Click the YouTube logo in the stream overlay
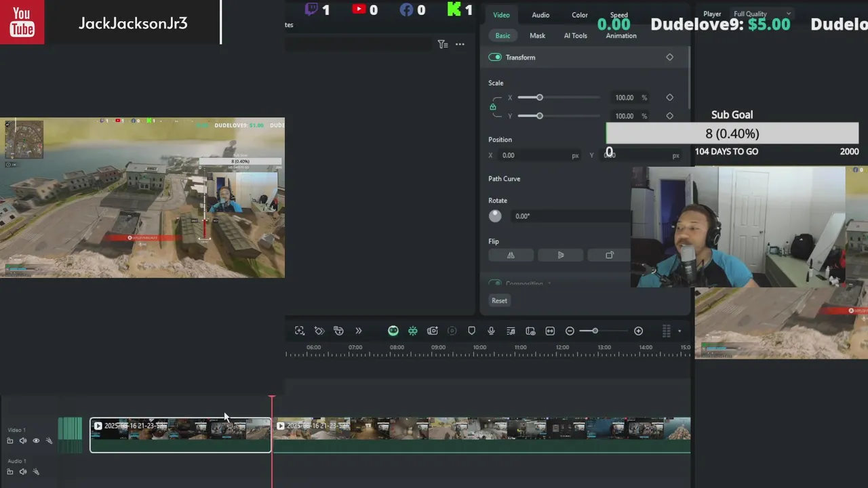 pos(22,22)
